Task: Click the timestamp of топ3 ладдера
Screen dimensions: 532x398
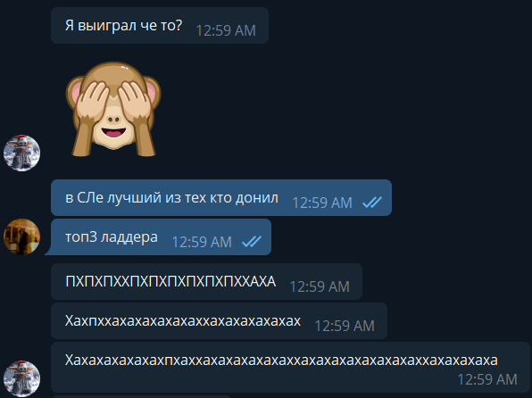Action: click(202, 242)
